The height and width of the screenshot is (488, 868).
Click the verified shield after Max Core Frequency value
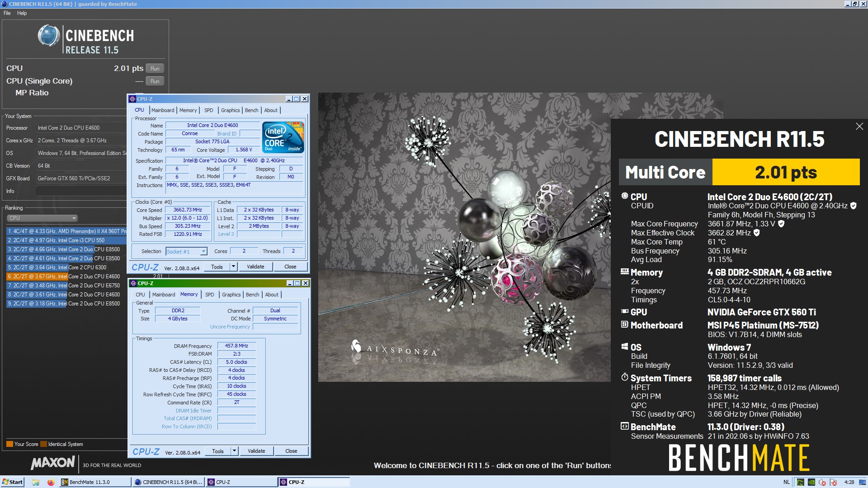pos(781,224)
